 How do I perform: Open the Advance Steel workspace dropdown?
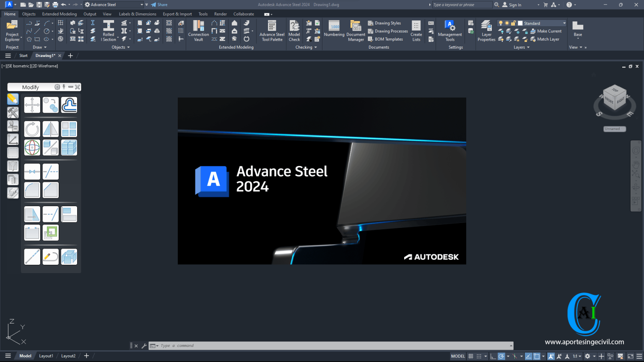point(114,5)
